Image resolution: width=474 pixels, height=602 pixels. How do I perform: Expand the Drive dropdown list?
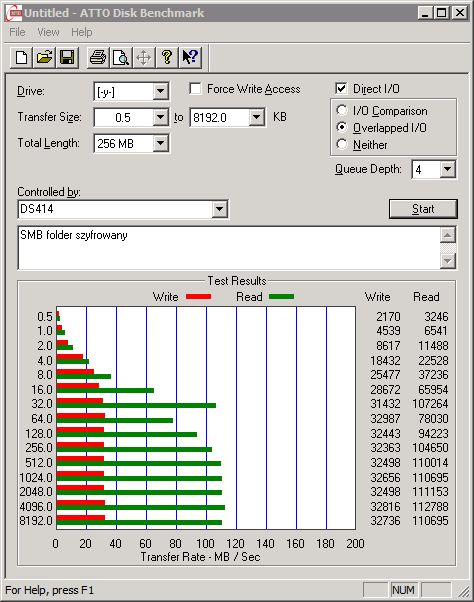[160, 91]
